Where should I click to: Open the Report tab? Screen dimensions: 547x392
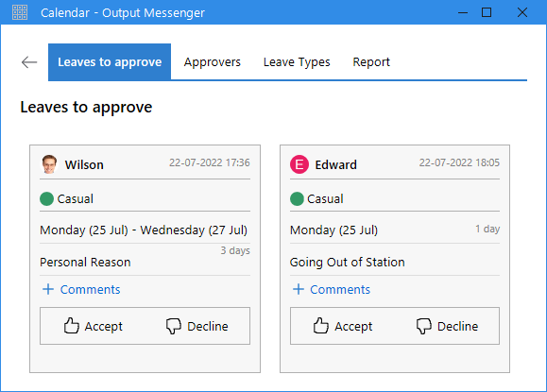click(371, 62)
